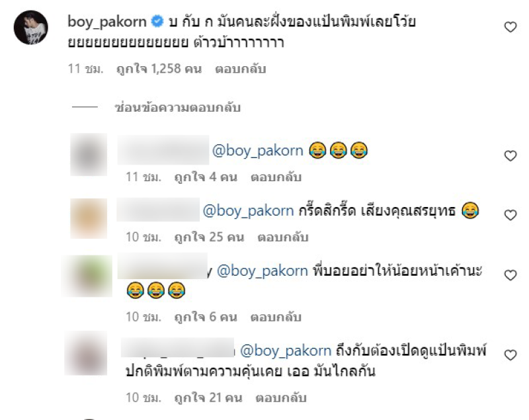The image size is (529, 420).
Task: Reply to the comment with 25 likes
Action: click(283, 237)
